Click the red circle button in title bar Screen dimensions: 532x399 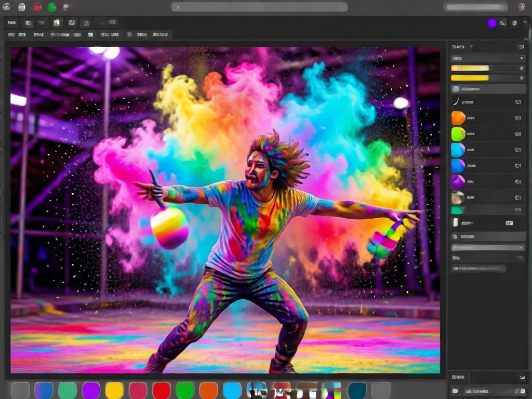[37, 7]
